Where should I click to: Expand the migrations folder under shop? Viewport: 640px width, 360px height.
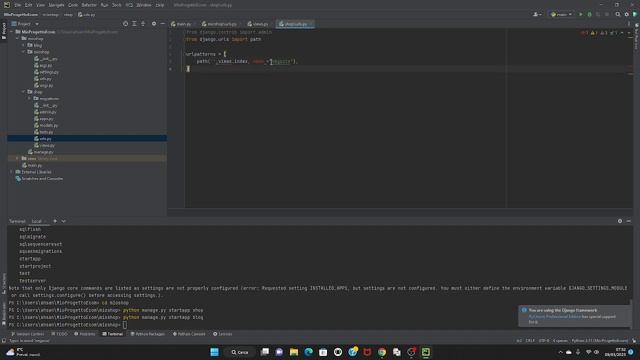pos(29,98)
